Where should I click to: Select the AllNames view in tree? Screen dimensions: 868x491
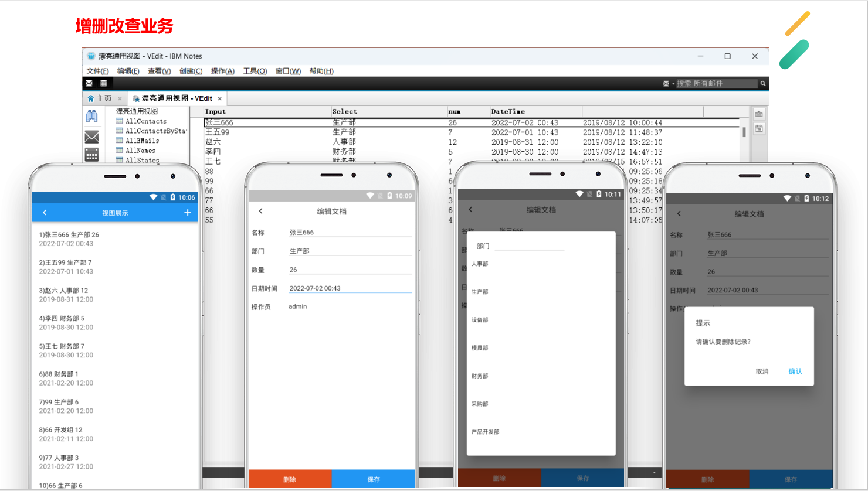[x=140, y=151]
